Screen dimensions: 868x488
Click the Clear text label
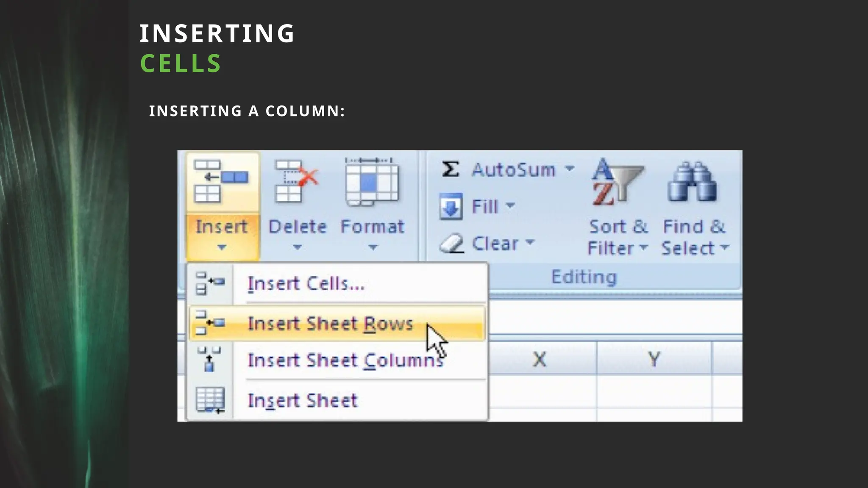495,244
